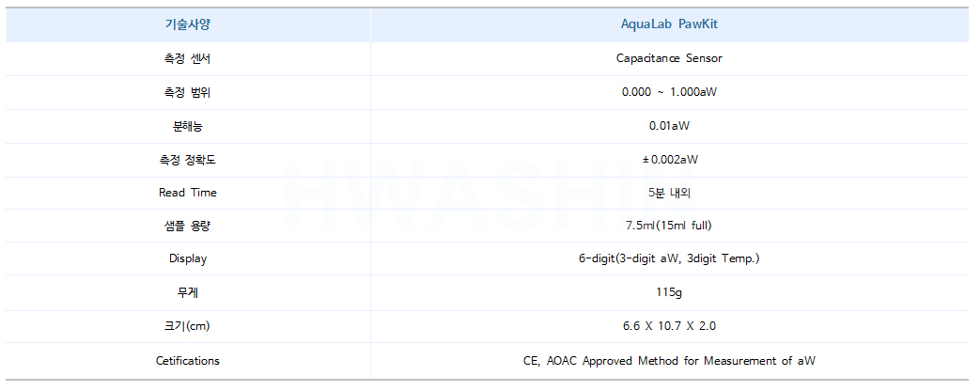The width and height of the screenshot is (980, 391).
Task: Click the '분해능' row label
Action: [x=188, y=126]
